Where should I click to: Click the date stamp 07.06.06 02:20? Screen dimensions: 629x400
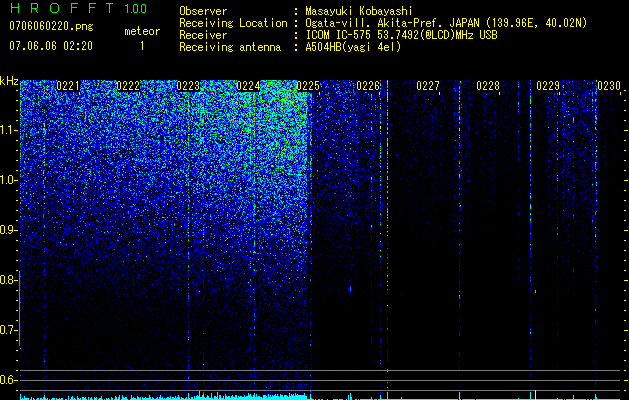(51, 46)
